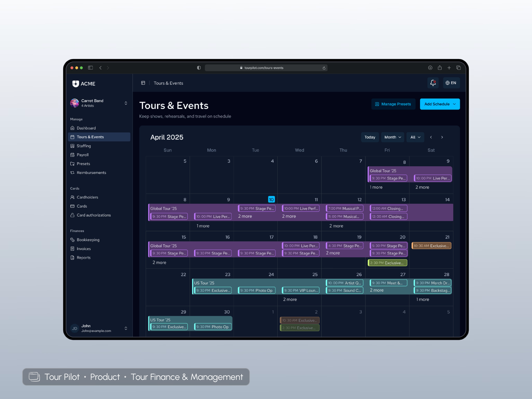Go to Payroll in the sidebar

(83, 155)
